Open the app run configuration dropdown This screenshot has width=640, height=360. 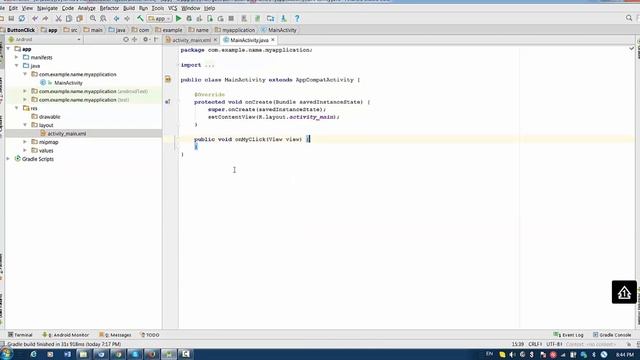[x=160, y=18]
